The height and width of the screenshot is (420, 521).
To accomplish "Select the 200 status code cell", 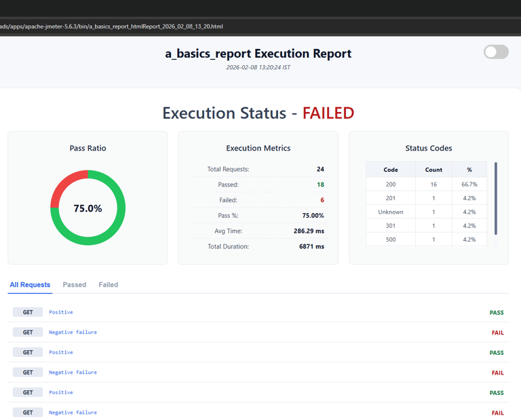I will tap(391, 185).
